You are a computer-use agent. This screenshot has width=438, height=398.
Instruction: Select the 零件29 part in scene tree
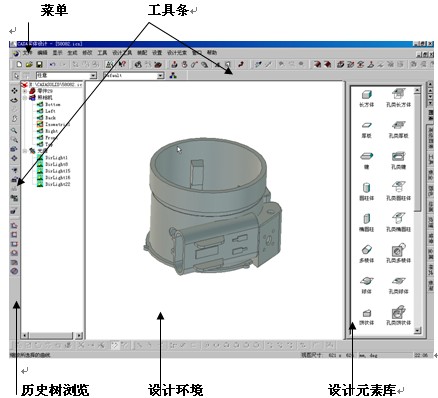[41, 91]
